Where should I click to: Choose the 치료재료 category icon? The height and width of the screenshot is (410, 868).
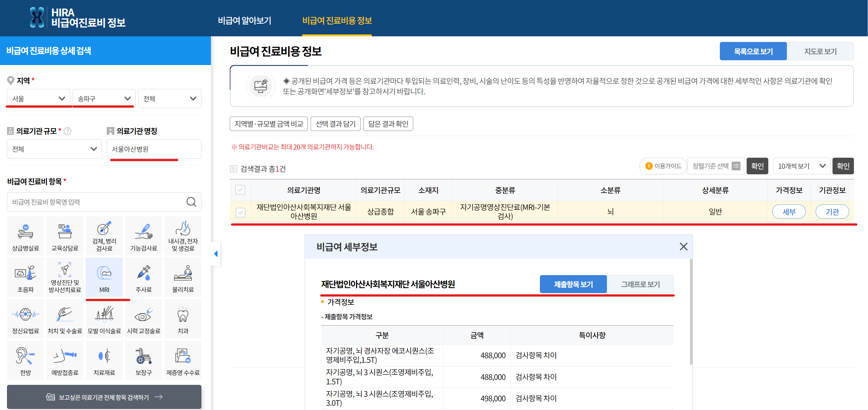point(104,360)
